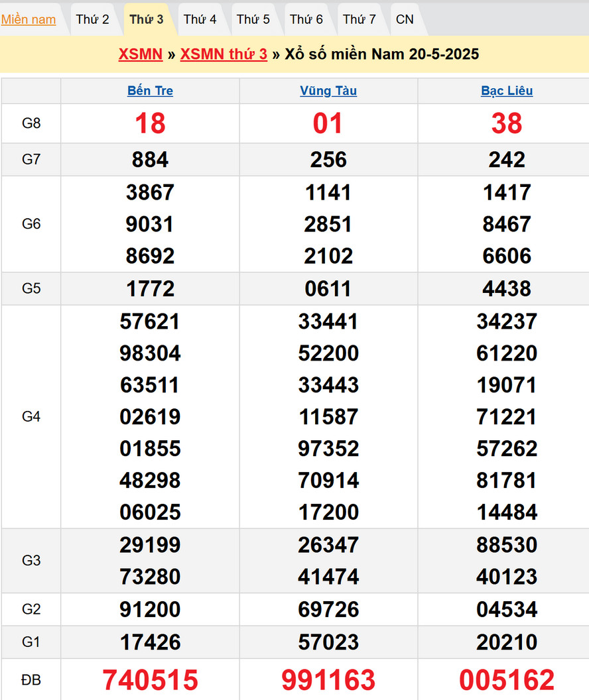Click the G8 number 01 for Vũng Tàu
This screenshot has width=589, height=700.
click(328, 123)
